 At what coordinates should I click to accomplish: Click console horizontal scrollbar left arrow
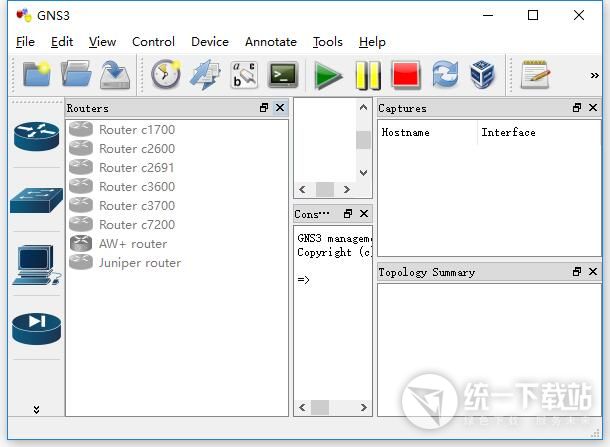pyautogui.click(x=302, y=407)
